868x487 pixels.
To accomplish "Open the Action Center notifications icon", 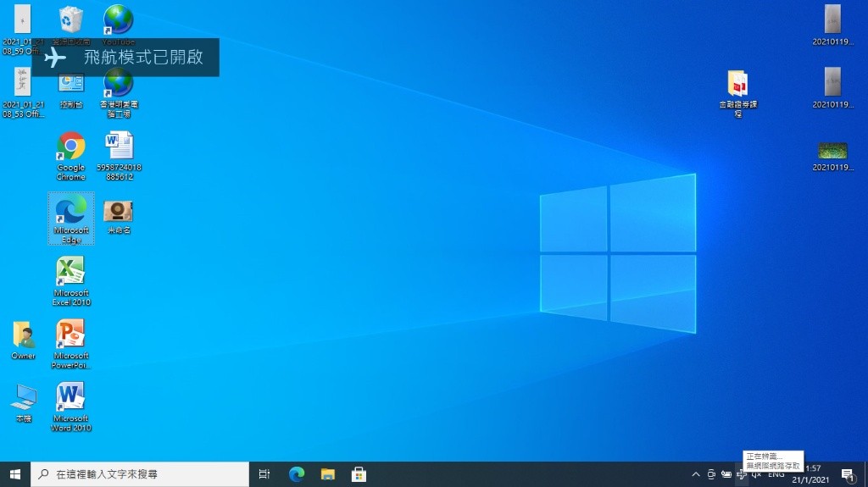I will (x=848, y=474).
